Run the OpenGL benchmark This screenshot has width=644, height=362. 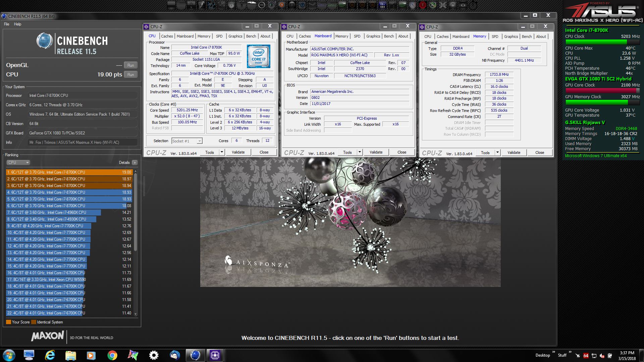[x=131, y=65]
